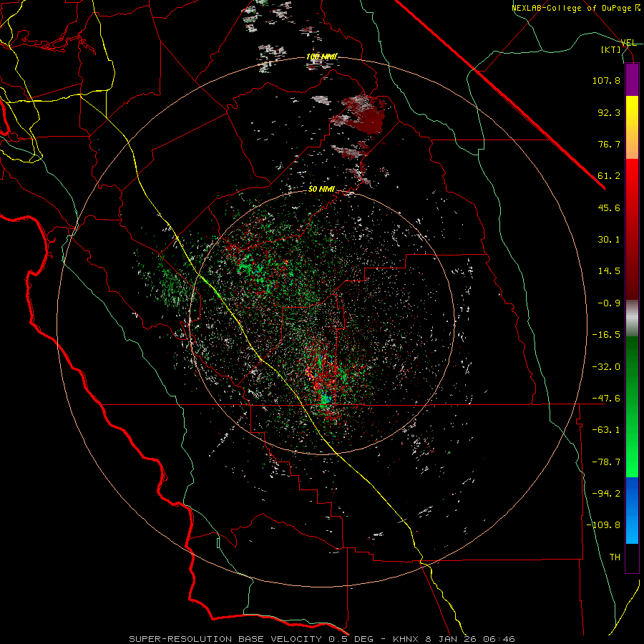The width and height of the screenshot is (644, 644).
Task: Pick the black TH band at scale bottom
Action: [x=632, y=557]
